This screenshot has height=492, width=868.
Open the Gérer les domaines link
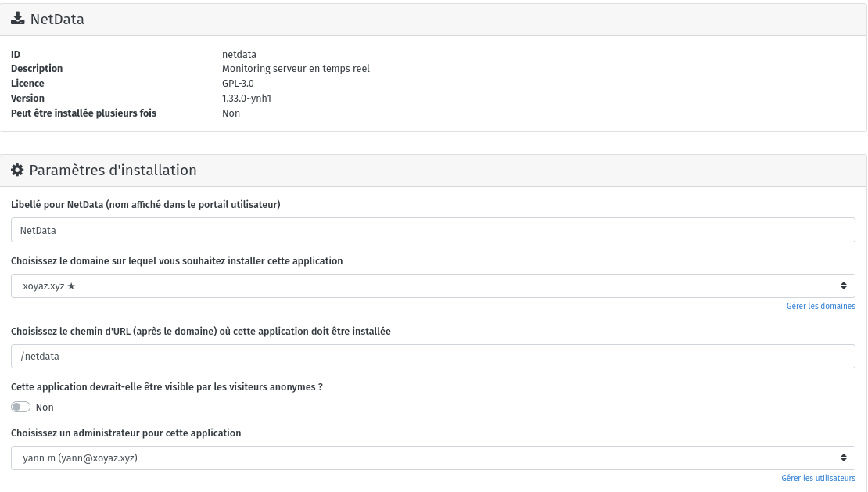tap(820, 307)
